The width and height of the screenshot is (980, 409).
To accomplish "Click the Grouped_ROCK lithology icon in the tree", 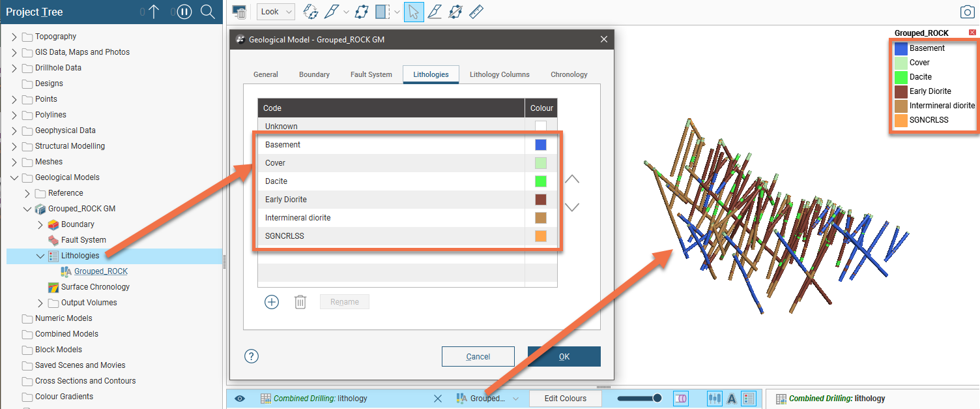I will click(66, 271).
